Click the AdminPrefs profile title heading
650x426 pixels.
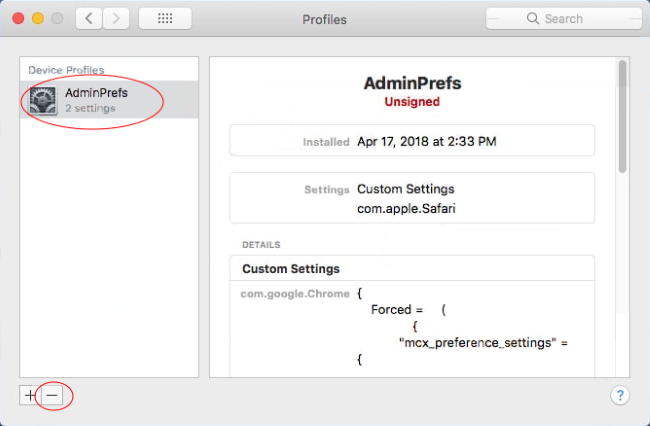(x=411, y=84)
